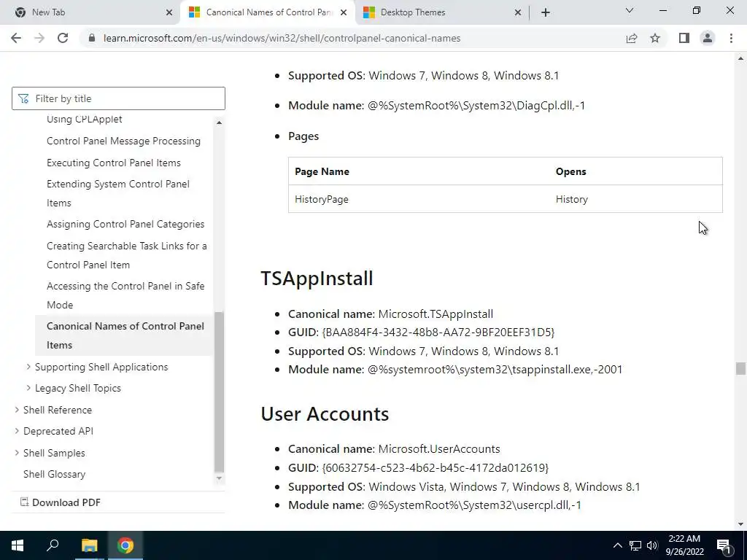Click the browser forward arrow
The image size is (747, 560).
click(x=39, y=38)
